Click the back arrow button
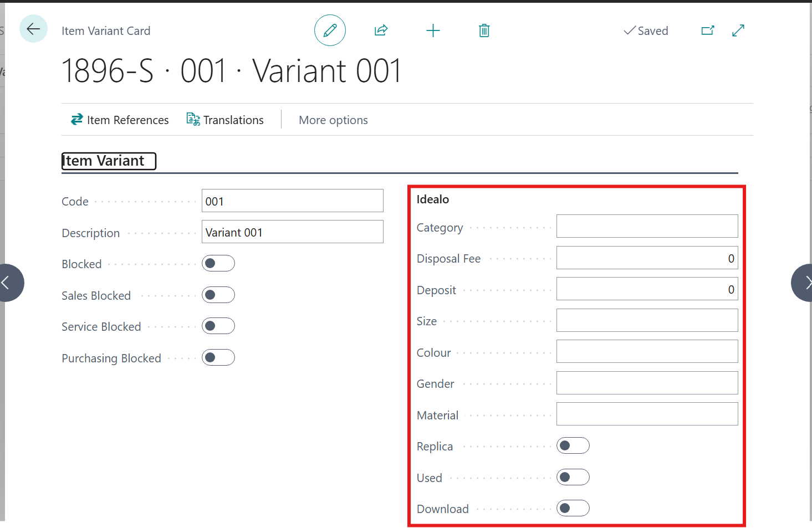 pos(33,29)
